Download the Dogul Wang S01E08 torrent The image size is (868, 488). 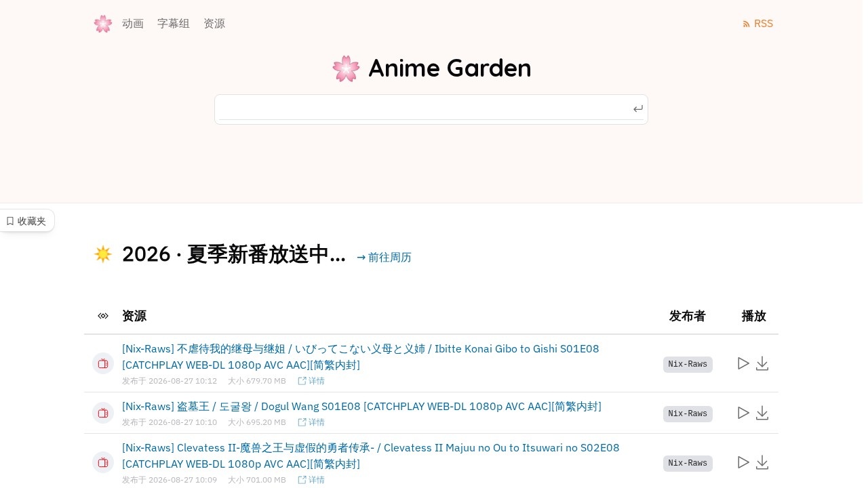(762, 413)
